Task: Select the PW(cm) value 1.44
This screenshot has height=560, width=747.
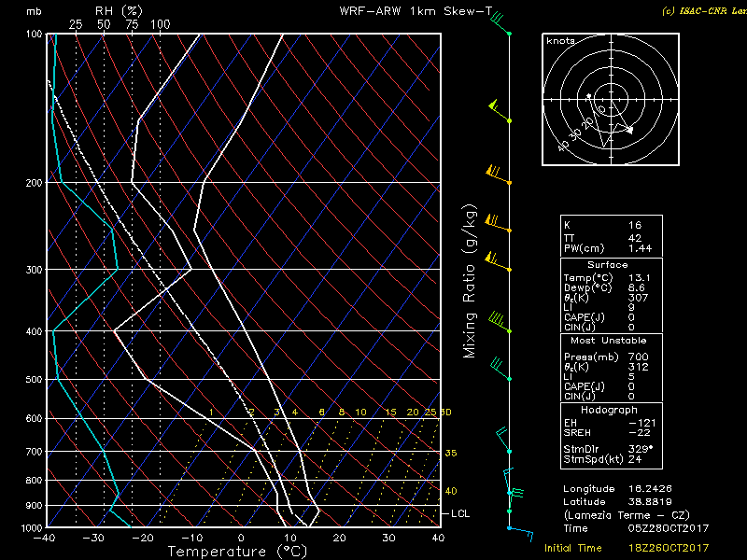Action: tap(640, 248)
